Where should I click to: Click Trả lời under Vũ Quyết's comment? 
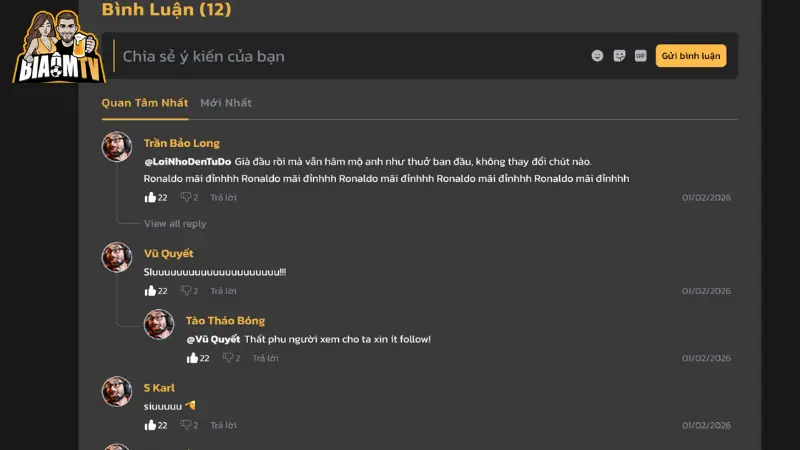pos(223,291)
